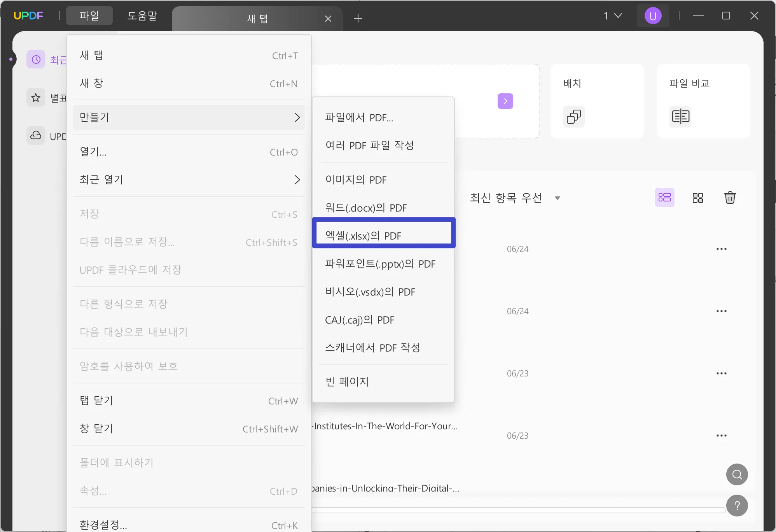Toggle the 별표 favorites sidebar icon
Viewport: 776px width, 532px height.
(x=35, y=97)
